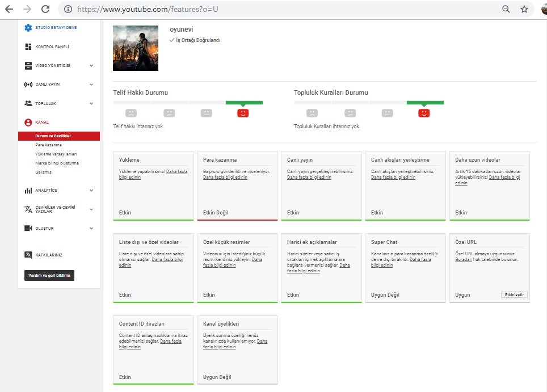Click the oyunevi channel avatar image
Viewport: 547px width, 392px height.
click(x=136, y=48)
